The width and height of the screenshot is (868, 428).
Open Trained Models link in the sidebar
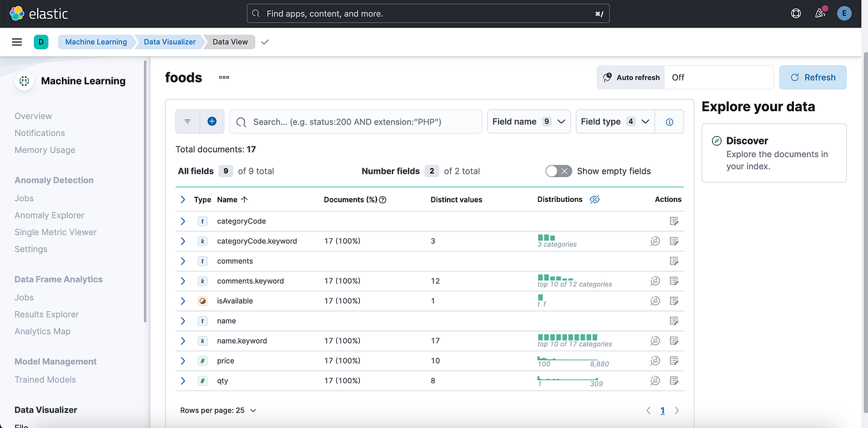click(x=45, y=379)
